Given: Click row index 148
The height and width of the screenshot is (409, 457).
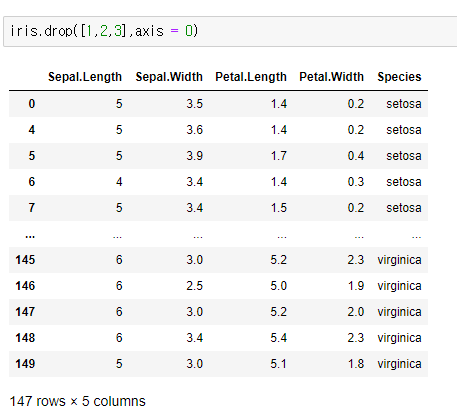Looking at the screenshot, I should tap(25, 338).
